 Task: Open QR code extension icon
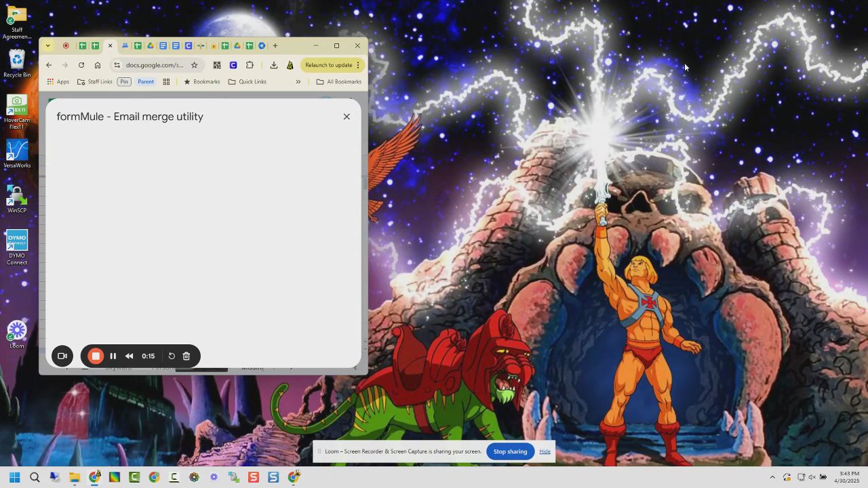pyautogui.click(x=217, y=65)
